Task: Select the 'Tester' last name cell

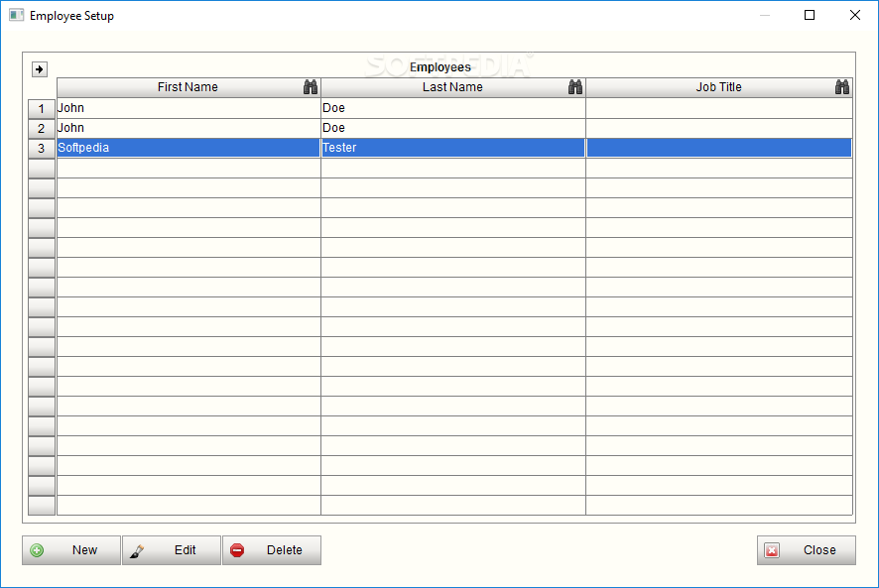Action: point(453,148)
